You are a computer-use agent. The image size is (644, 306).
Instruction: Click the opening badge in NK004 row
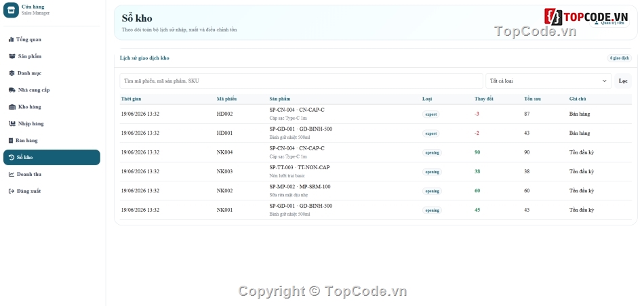432,152
